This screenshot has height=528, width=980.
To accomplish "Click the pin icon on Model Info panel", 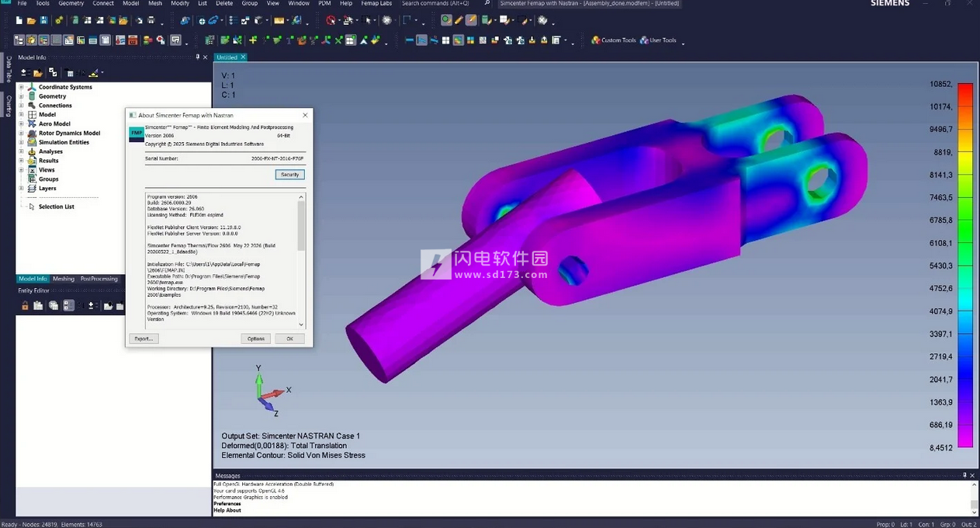I will [198, 57].
